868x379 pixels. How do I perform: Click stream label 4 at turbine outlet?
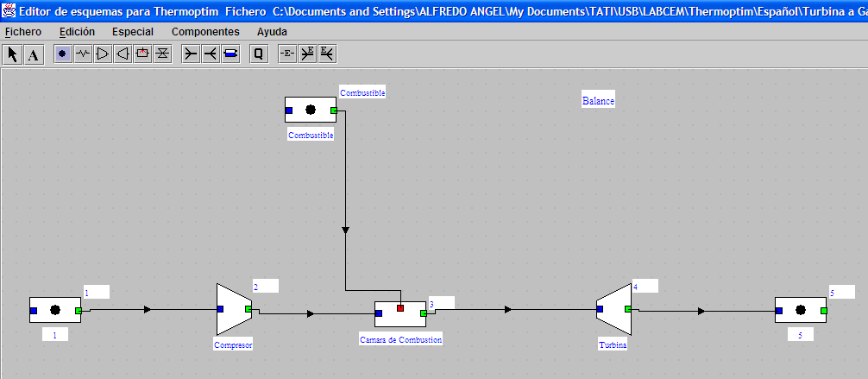[x=645, y=287]
